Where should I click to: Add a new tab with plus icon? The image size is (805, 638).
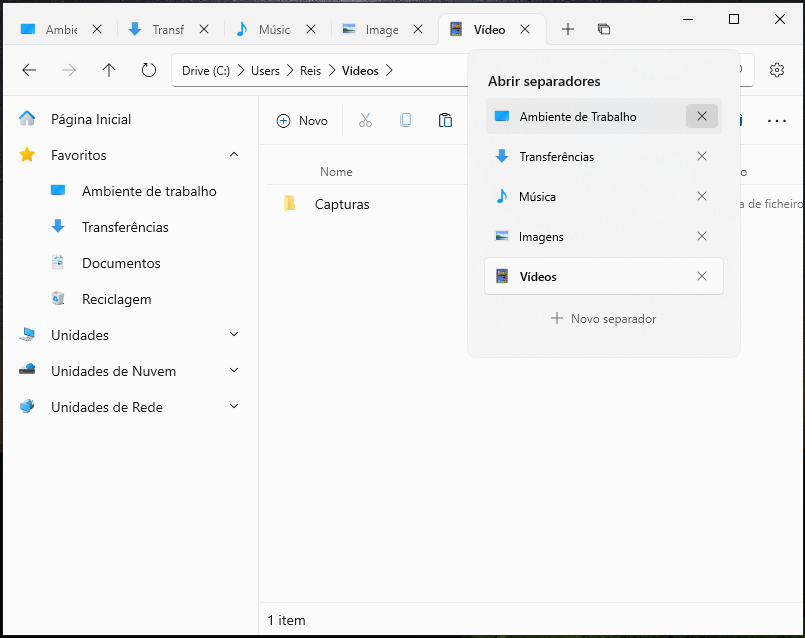568,29
